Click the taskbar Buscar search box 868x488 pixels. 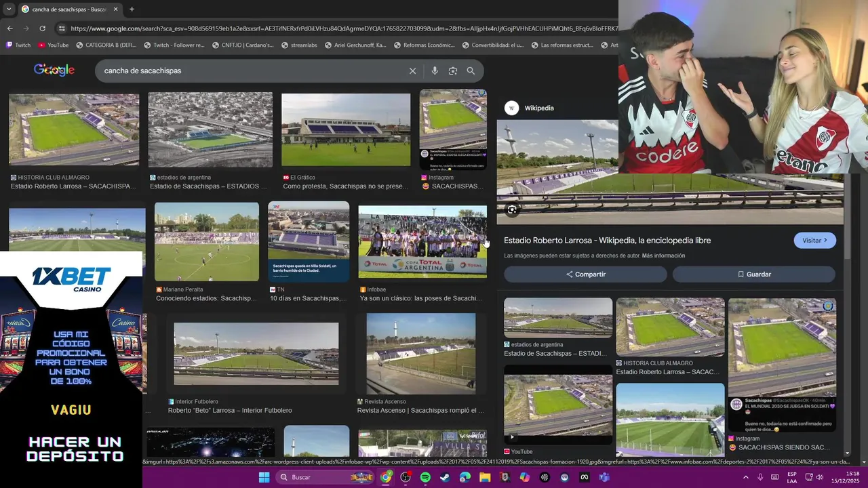click(326, 477)
